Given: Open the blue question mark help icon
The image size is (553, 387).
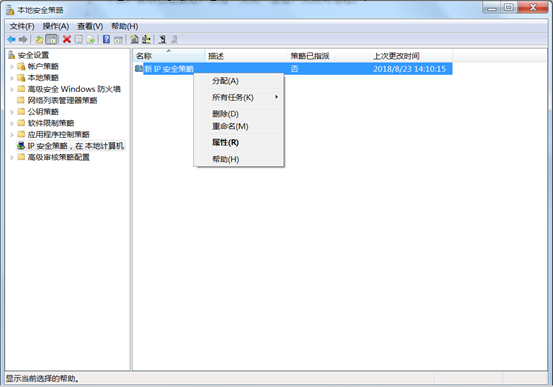Looking at the screenshot, I should point(107,40).
